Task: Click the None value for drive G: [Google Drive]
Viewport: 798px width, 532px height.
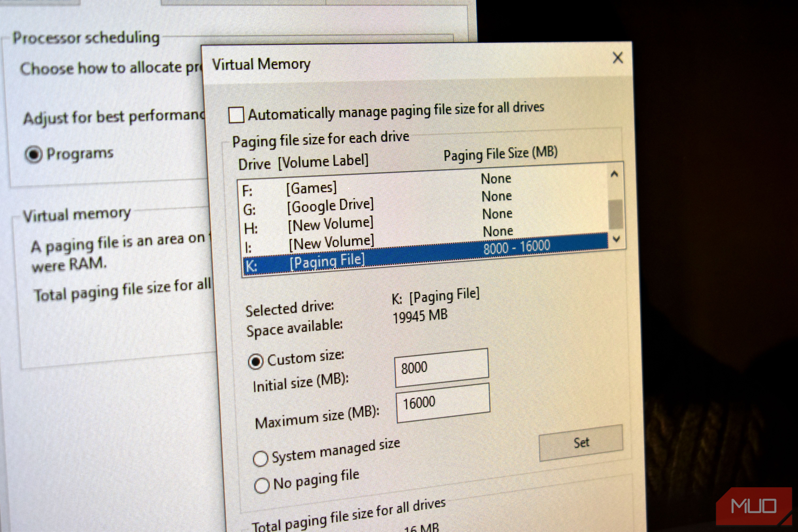Action: pos(497,196)
